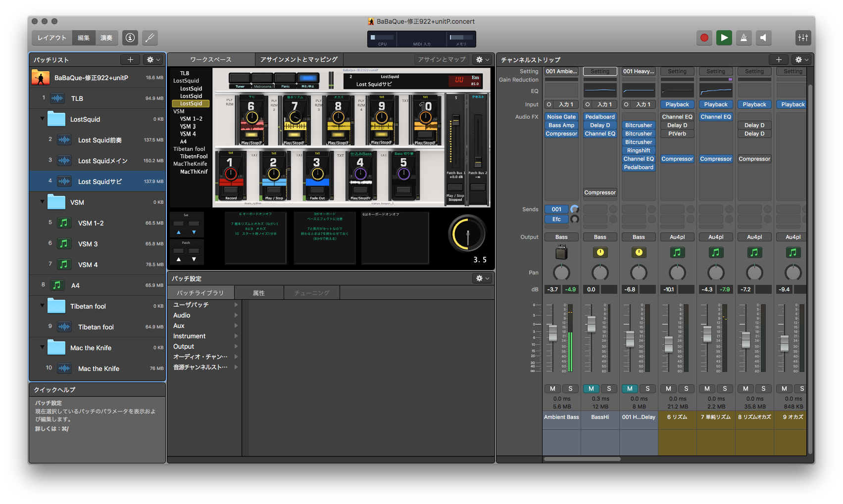
Task: Add a new channel strip with plus
Action: tap(779, 60)
